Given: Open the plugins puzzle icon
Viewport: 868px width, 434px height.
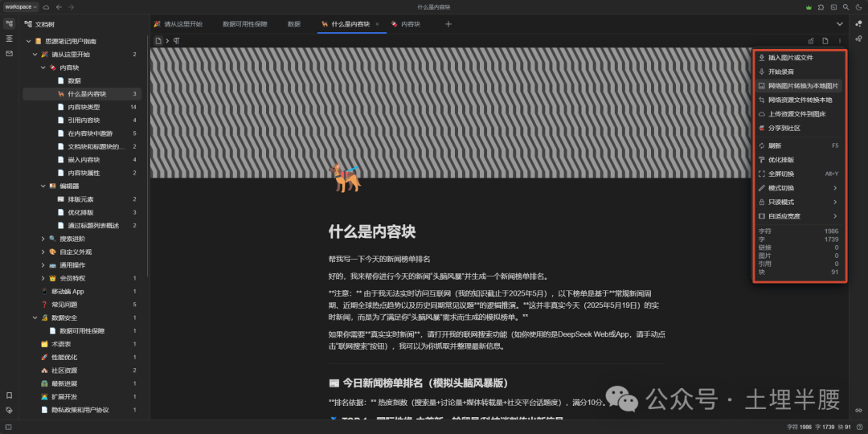Looking at the screenshot, I should 821,7.
